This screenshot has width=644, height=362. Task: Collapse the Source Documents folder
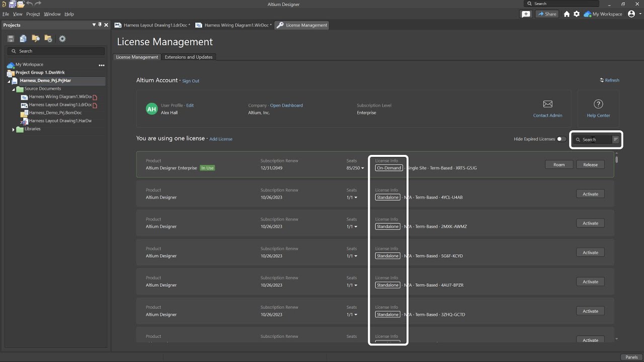click(x=14, y=89)
